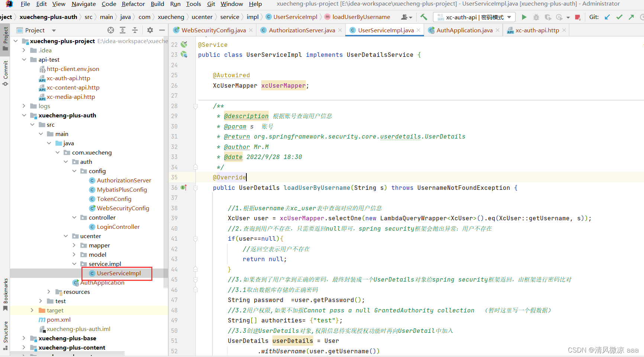644x357 pixels.
Task: Select opened file locate icon in Project panel
Action: tap(111, 30)
